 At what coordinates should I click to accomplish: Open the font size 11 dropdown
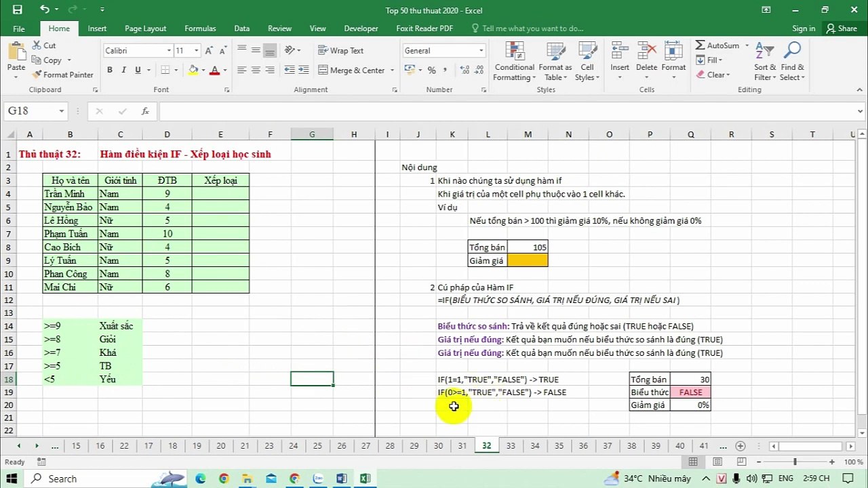point(197,51)
